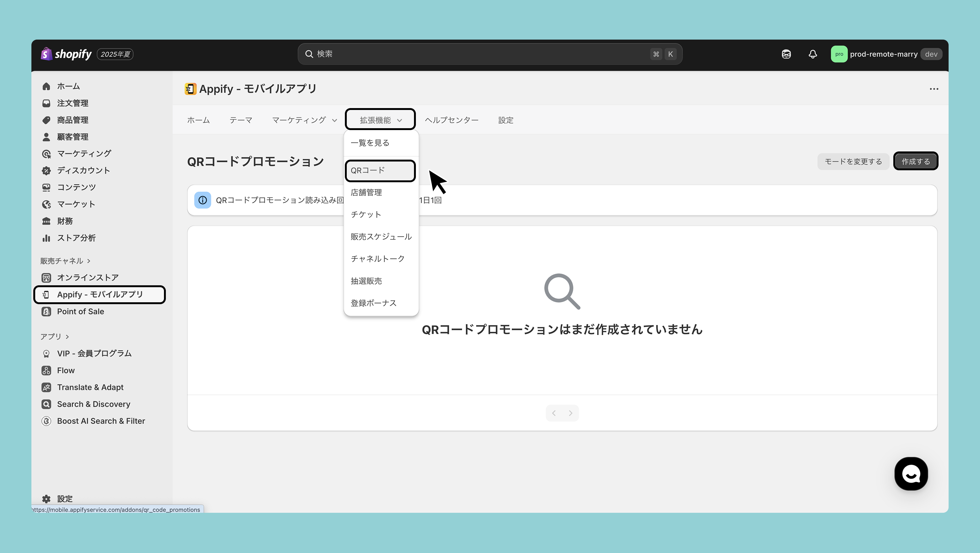Open Point of Sale channel
Screen dimensions: 980x553
(80, 311)
